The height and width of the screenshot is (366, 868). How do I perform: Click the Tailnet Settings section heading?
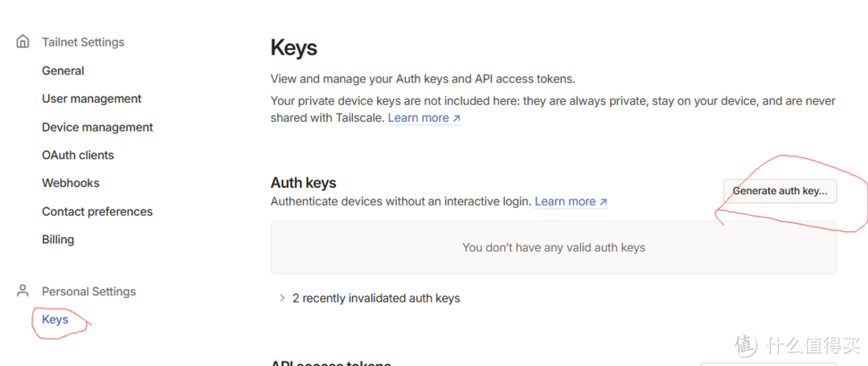pyautogui.click(x=83, y=42)
